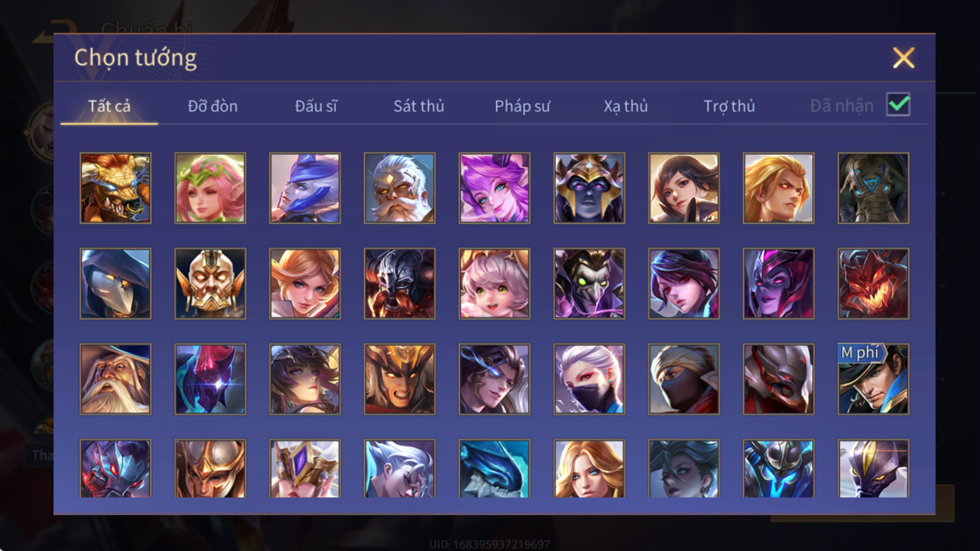Choose the hooded plague-doctor mask hero
This screenshot has width=980, height=551.
115,283
